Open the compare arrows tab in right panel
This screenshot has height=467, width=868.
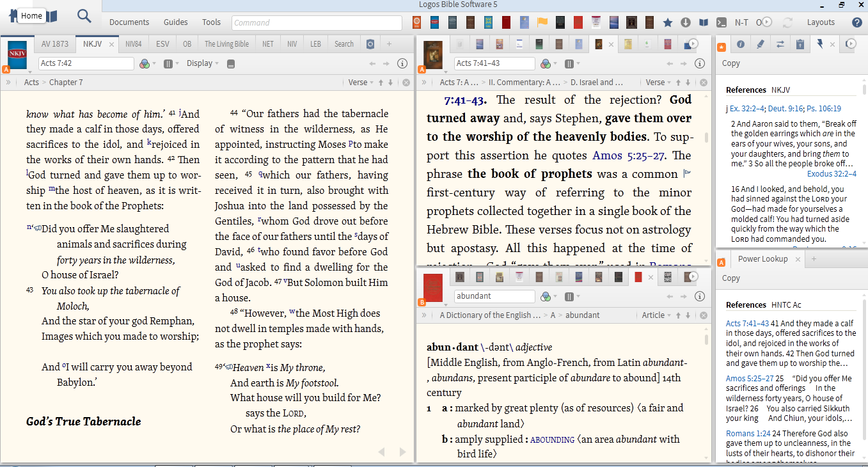(780, 44)
